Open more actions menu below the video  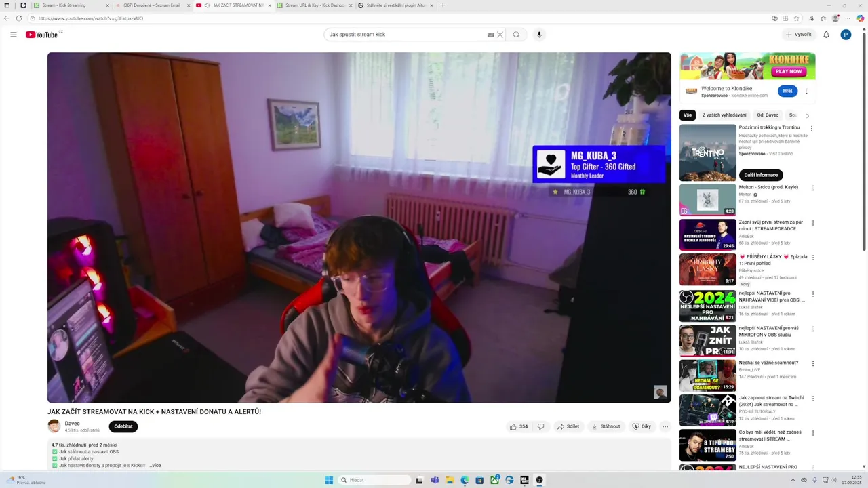click(x=665, y=426)
